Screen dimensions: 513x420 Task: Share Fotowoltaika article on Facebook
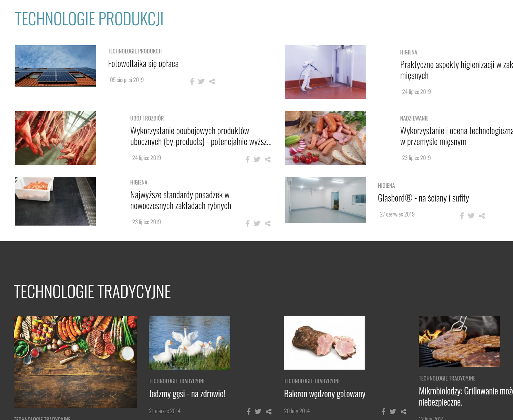click(x=192, y=81)
